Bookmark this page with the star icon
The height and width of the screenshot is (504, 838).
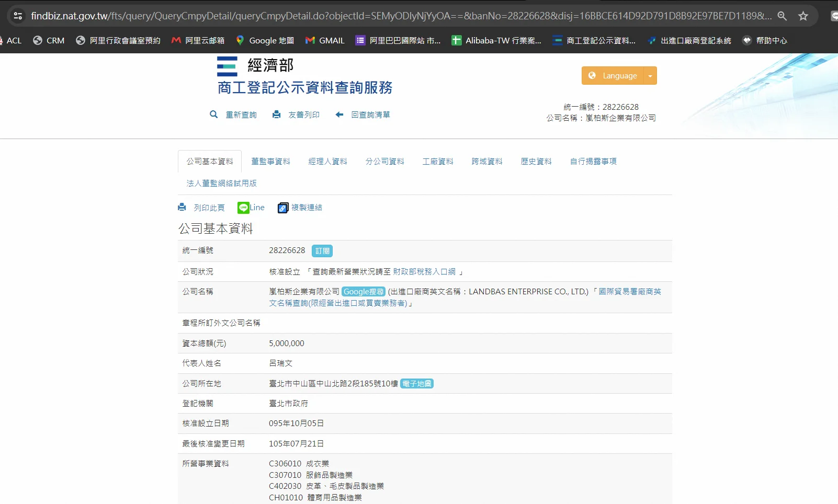pos(803,16)
